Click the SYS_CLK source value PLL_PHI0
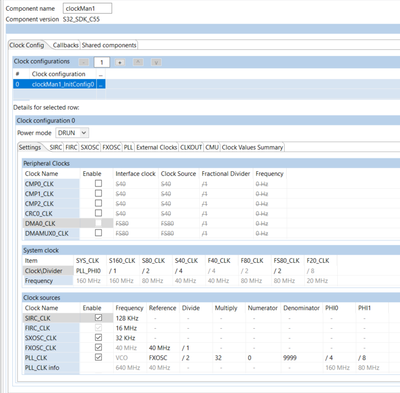The height and width of the screenshot is (393, 400). pos(88,271)
